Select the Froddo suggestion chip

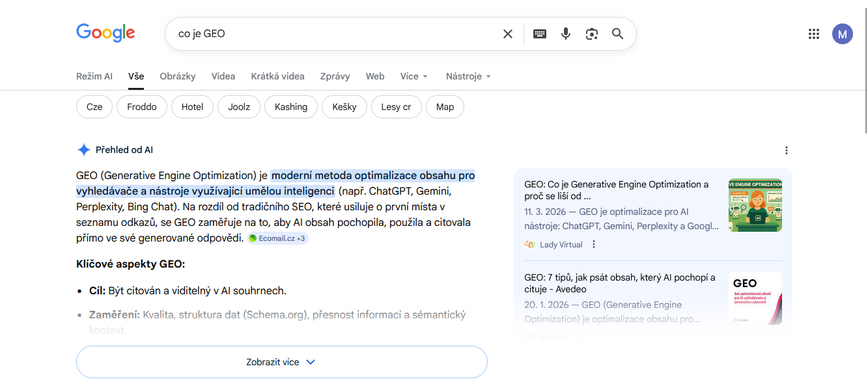click(x=142, y=107)
